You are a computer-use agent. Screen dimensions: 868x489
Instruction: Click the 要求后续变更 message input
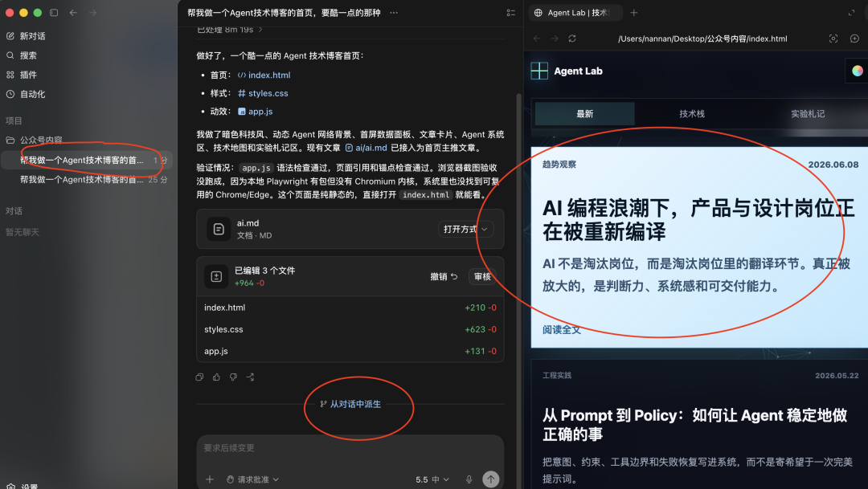[350, 447]
